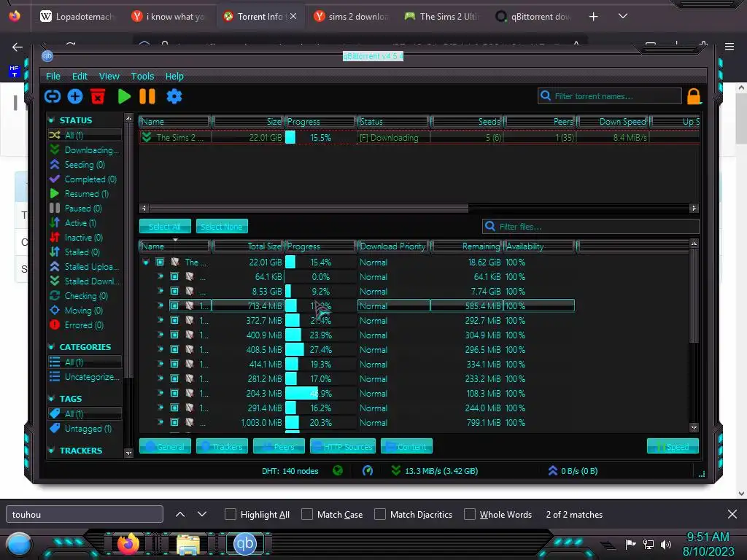Click the Start orb button

coord(19,545)
